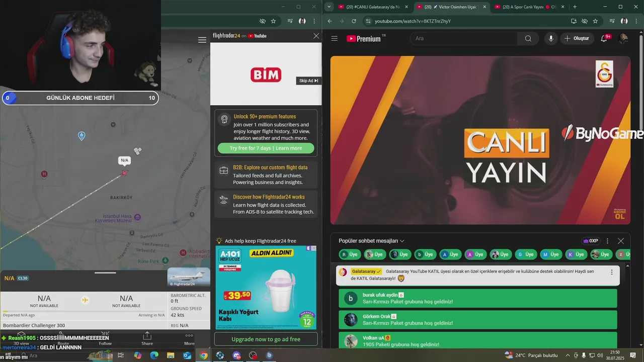The height and width of the screenshot is (362, 644).
Task: Close the Flightradar24 on YouTube panel
Action: click(316, 36)
